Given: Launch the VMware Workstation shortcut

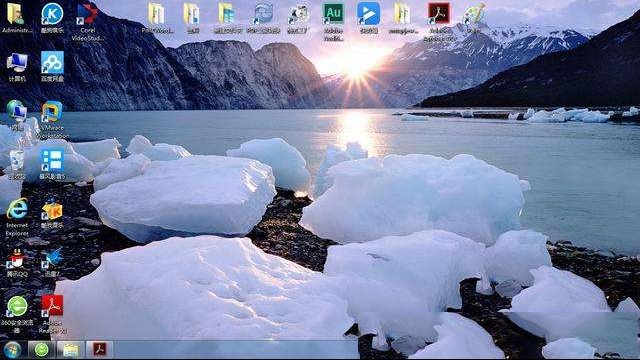Looking at the screenshot, I should coord(52,120).
